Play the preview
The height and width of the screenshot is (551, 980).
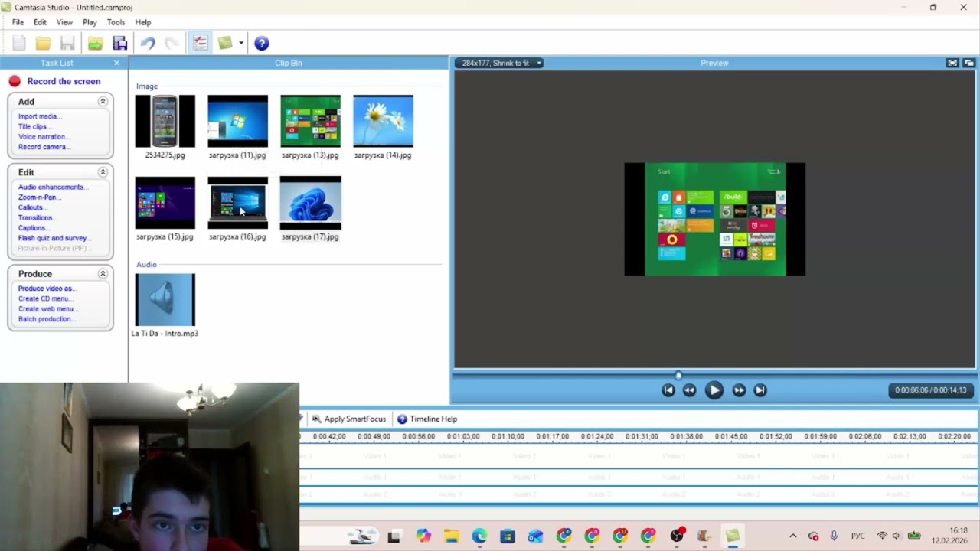(714, 390)
